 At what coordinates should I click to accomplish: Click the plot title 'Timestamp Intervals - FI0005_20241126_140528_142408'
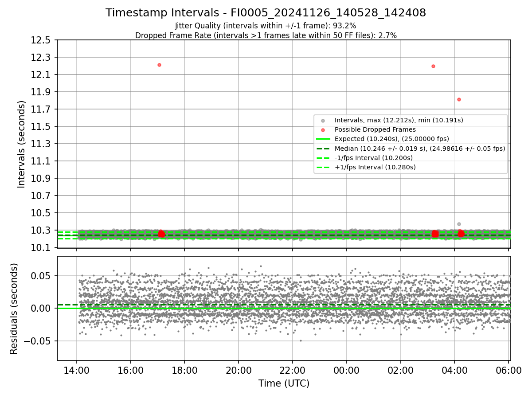266,13
